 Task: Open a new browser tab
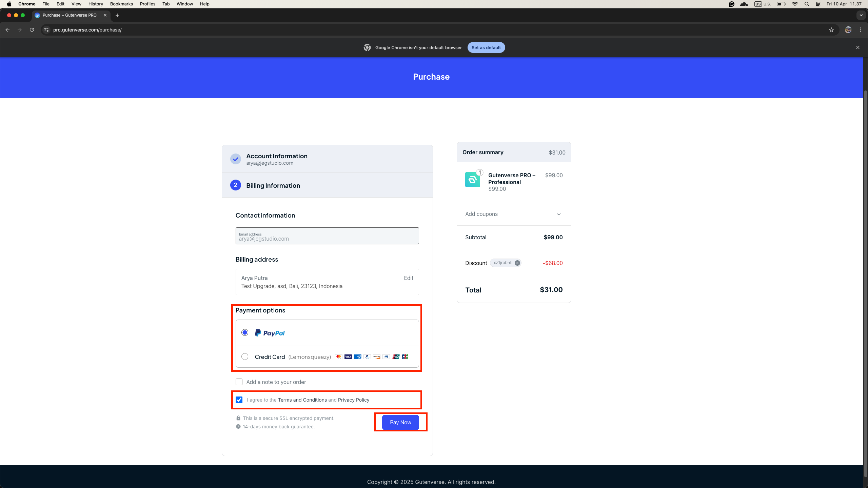[117, 15]
